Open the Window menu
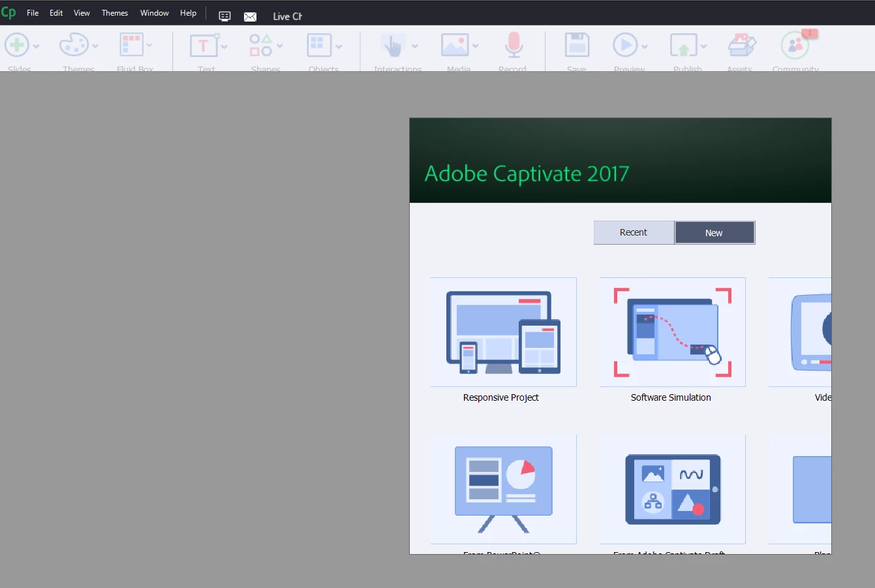Viewport: 875px width, 588px height. [x=155, y=13]
